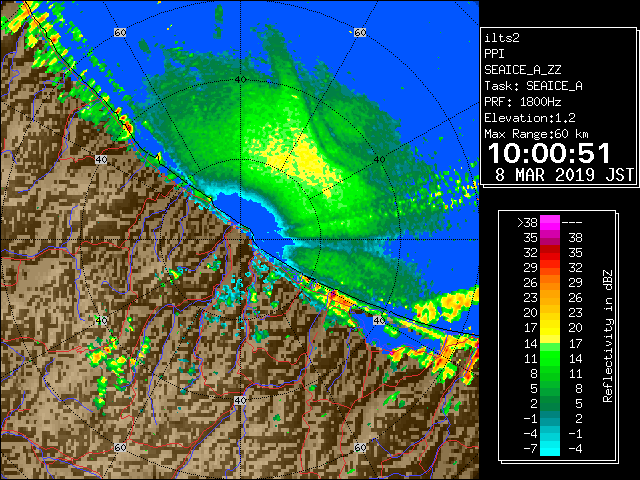640x480 pixels.
Task: Select the 'Elevation:1.2' text
Action: click(530, 118)
